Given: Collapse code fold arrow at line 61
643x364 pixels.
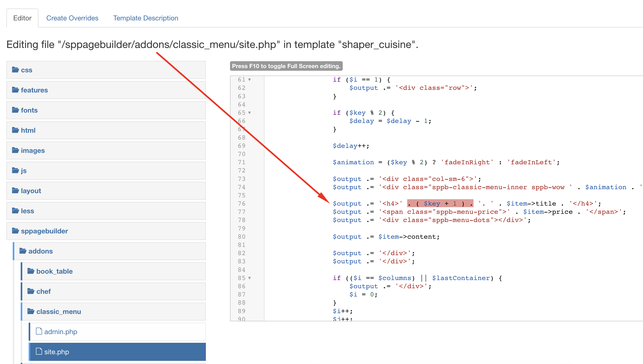Looking at the screenshot, I should click(249, 80).
